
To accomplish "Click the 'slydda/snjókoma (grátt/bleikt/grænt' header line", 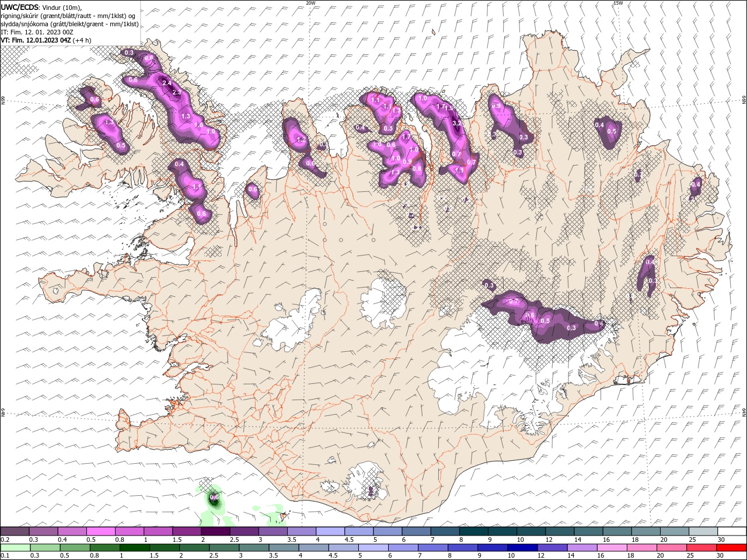I will pyautogui.click(x=69, y=24).
